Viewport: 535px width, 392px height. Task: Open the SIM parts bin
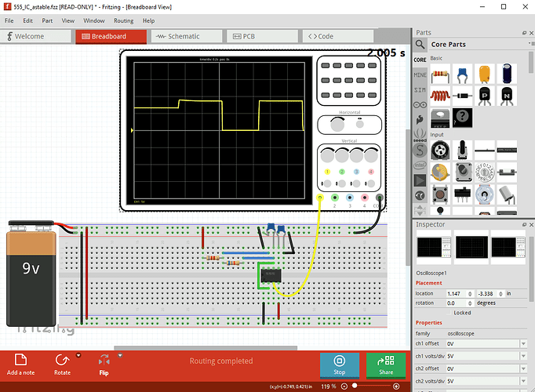(420, 90)
